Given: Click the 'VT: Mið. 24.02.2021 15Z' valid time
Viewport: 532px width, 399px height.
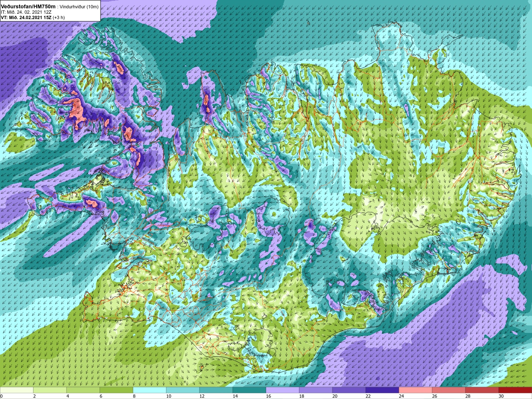Looking at the screenshot, I should [x=26, y=17].
